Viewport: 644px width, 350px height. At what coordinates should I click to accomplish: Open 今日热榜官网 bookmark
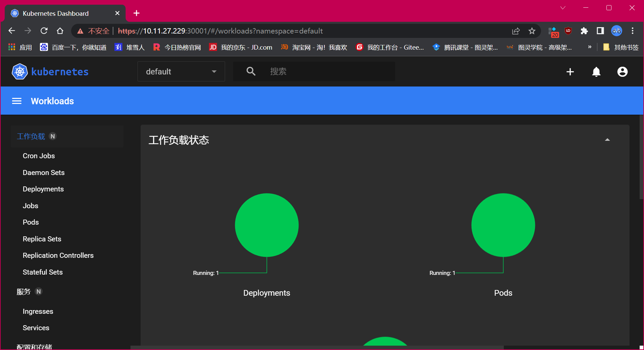pyautogui.click(x=177, y=47)
